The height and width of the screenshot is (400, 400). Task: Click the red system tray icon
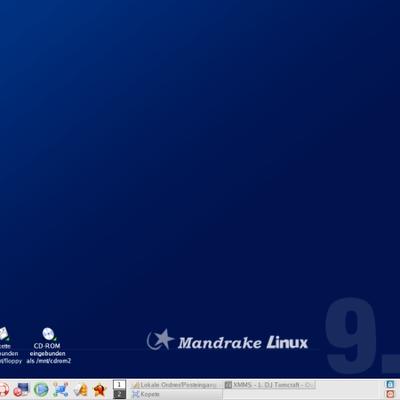(390, 394)
